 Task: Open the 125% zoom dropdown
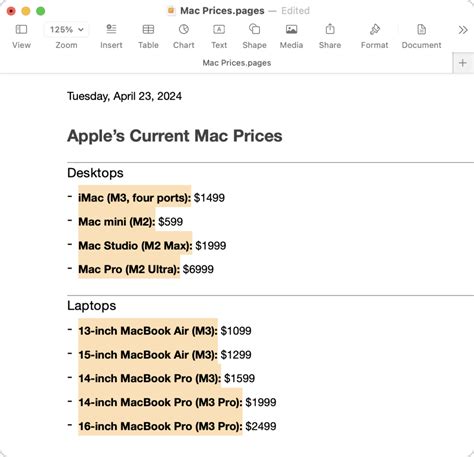click(x=66, y=30)
